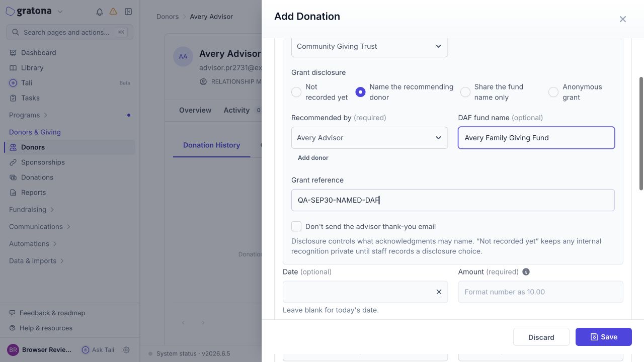Switch to the Activity tab
644x362 pixels.
[x=236, y=110]
